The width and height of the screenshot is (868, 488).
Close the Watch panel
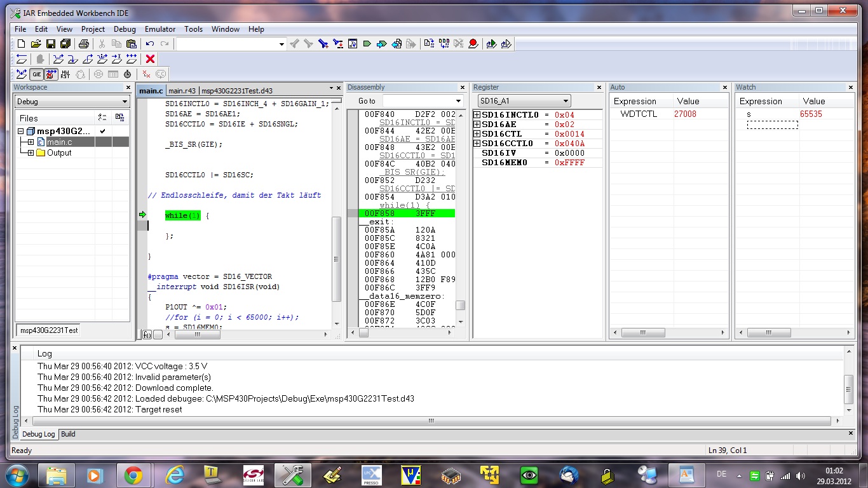[850, 88]
